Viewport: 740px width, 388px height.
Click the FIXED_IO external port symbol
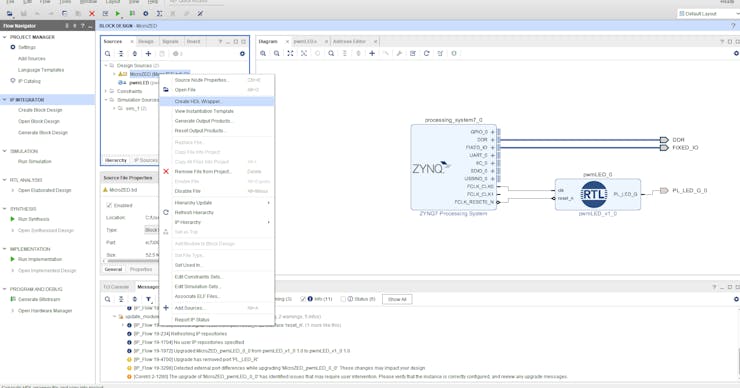(x=664, y=148)
